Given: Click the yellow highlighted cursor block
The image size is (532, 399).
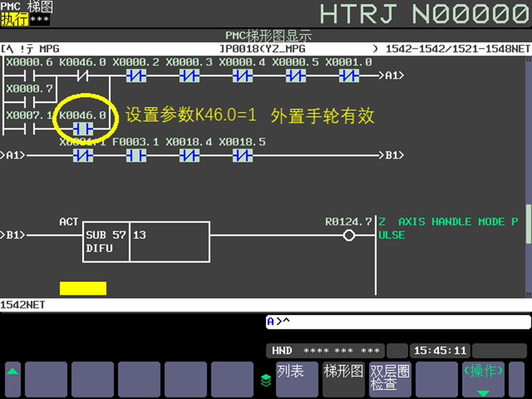Looking at the screenshot, I should coord(83,288).
